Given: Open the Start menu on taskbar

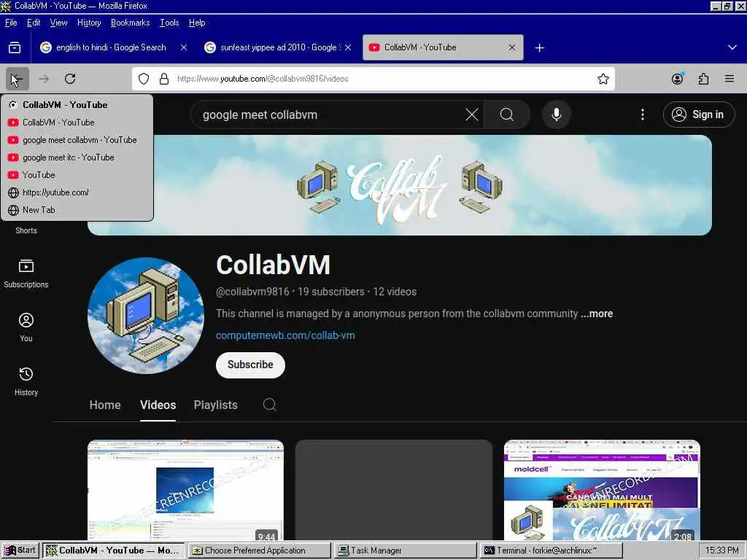Looking at the screenshot, I should [x=20, y=551].
